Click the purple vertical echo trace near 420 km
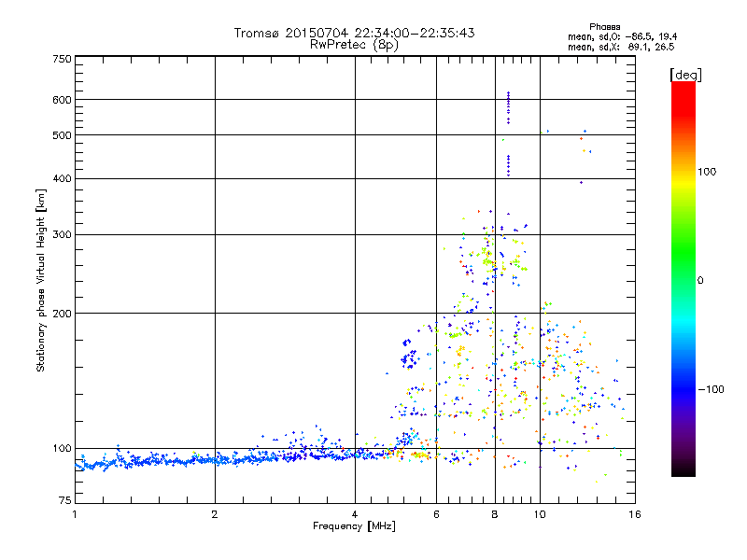 (508, 166)
